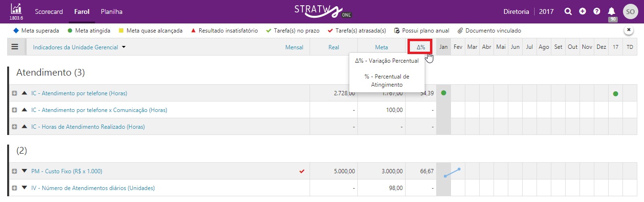
Task: Close the legend bar with X icon
Action: tap(629, 30)
